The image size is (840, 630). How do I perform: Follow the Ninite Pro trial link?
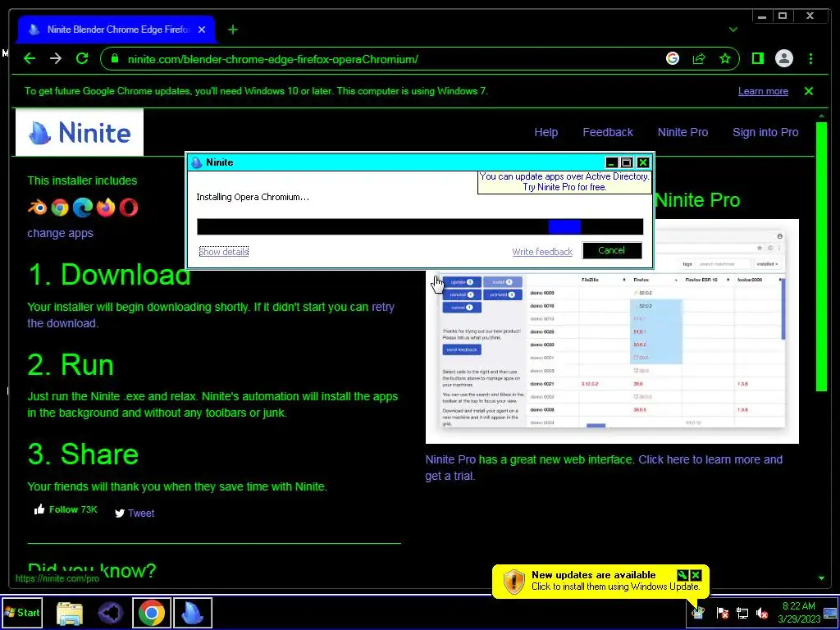[604, 468]
